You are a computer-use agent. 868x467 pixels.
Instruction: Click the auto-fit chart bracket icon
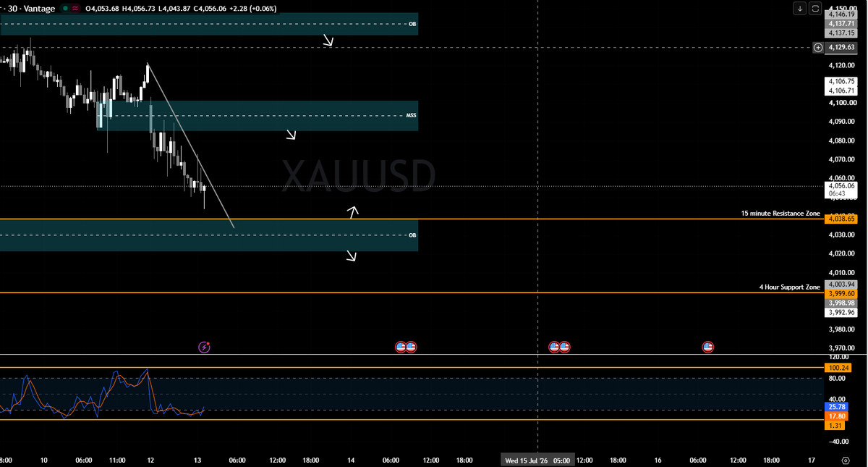coord(815,9)
